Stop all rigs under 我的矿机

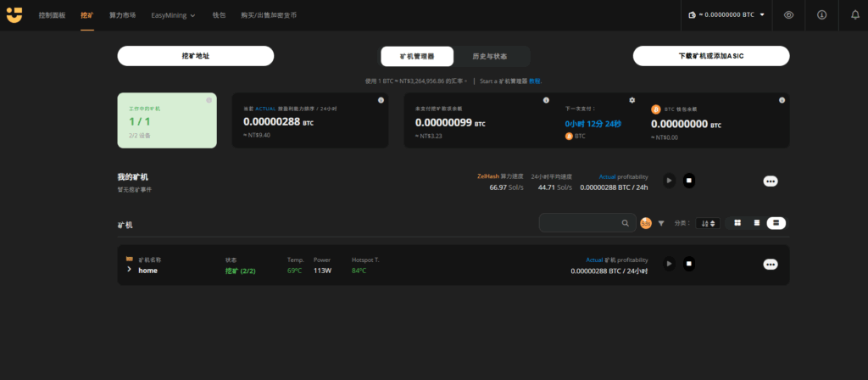pos(689,180)
